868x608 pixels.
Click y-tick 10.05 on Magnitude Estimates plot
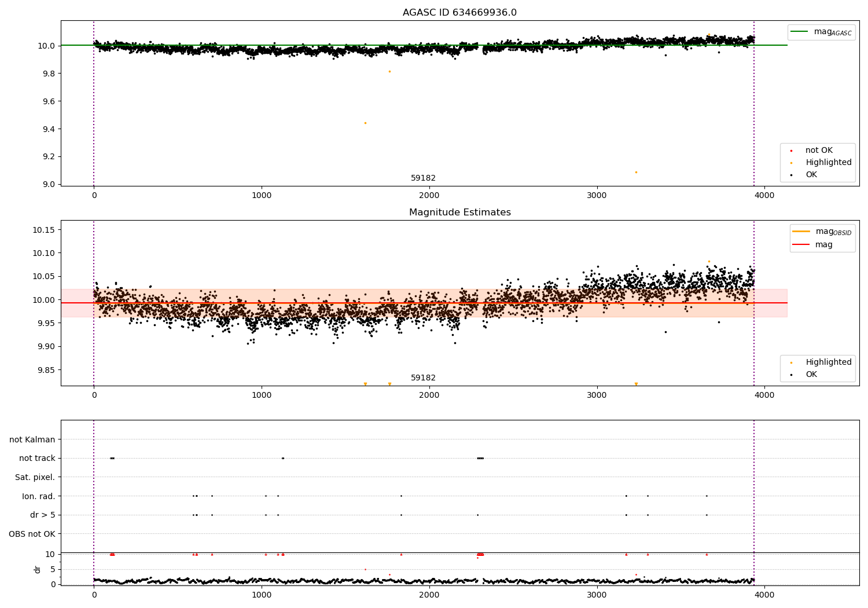point(43,277)
